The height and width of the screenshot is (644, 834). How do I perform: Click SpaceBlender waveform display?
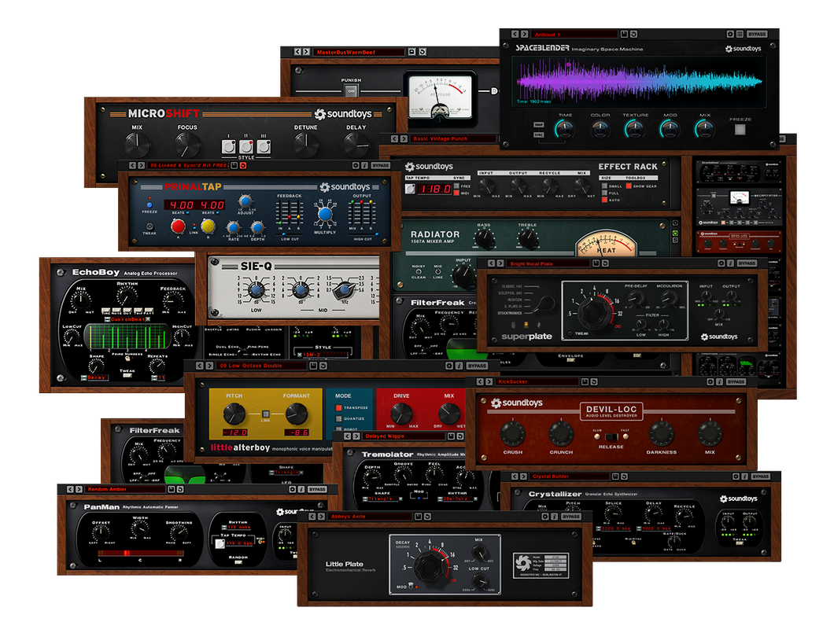pyautogui.click(x=639, y=81)
